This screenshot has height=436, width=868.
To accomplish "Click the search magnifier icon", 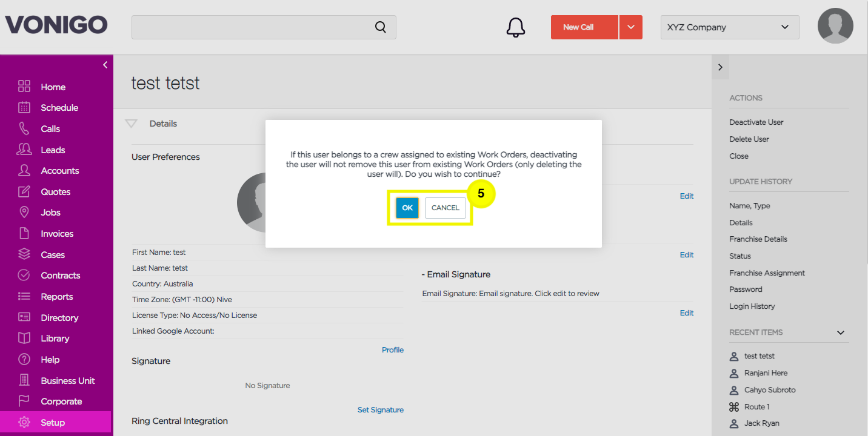I will 380,27.
